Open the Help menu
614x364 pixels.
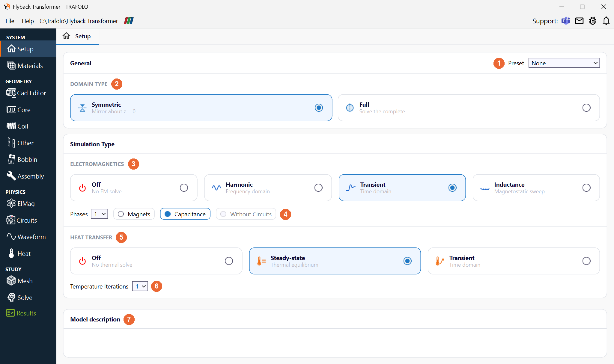point(28,21)
